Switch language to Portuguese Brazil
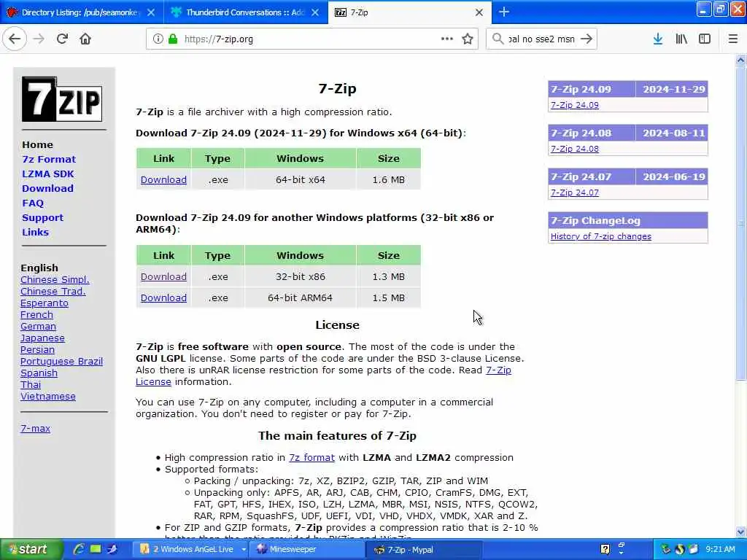The height and width of the screenshot is (560, 747). (61, 361)
